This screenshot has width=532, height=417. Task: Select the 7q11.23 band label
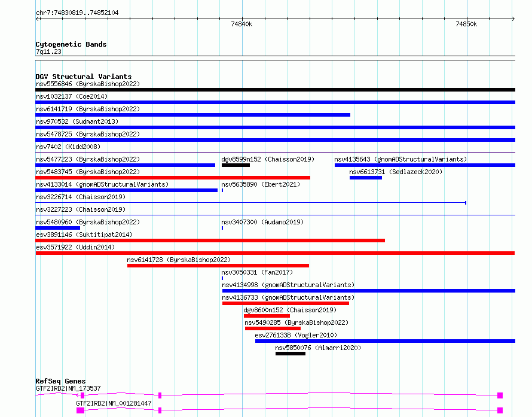48,51
